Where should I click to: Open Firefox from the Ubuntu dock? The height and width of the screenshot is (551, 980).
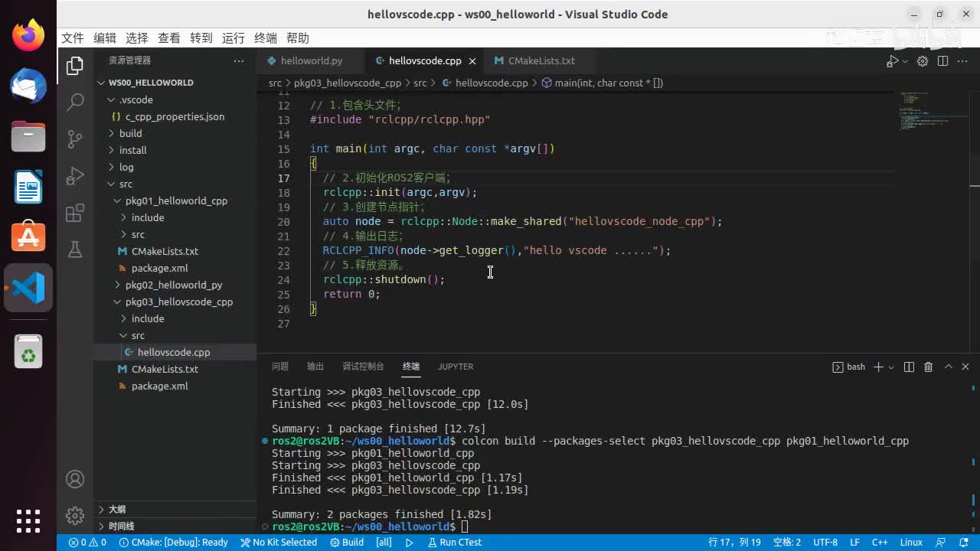pyautogui.click(x=28, y=36)
